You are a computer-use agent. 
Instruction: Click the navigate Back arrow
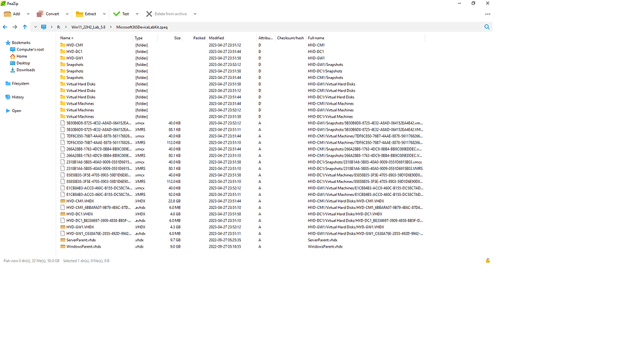[5, 27]
